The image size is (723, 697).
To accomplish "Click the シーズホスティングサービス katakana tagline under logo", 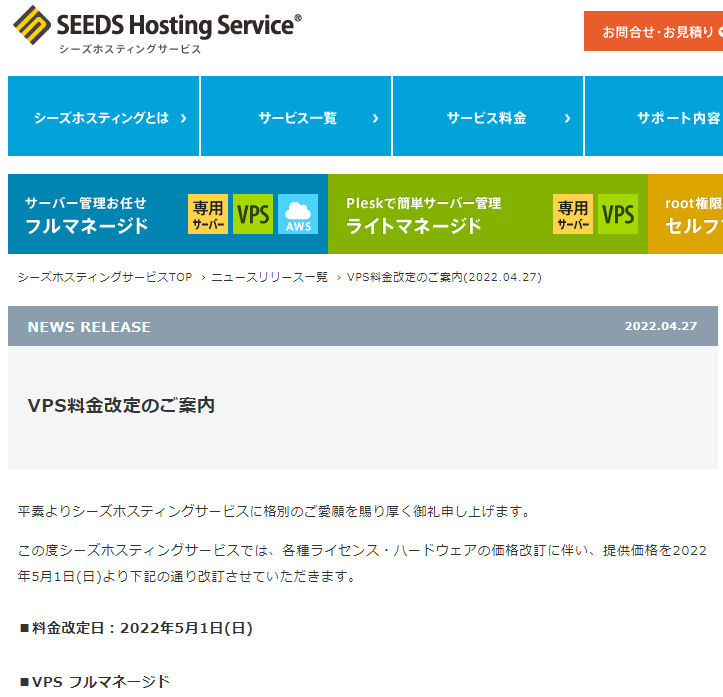I will click(130, 49).
